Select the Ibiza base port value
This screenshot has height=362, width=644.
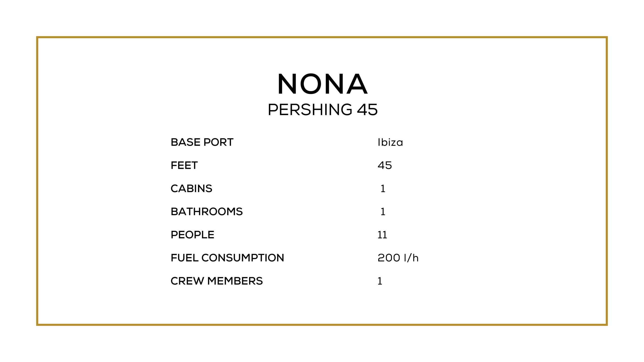(390, 143)
